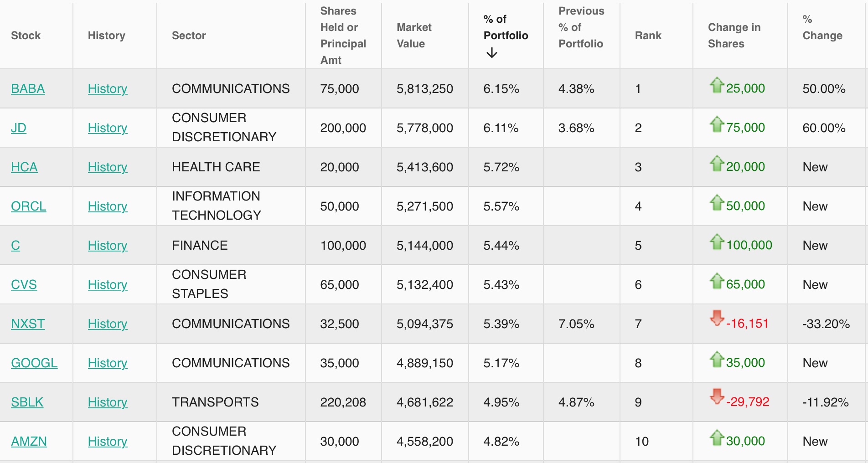Open the SBLK stock link
868x463 pixels.
tap(27, 402)
